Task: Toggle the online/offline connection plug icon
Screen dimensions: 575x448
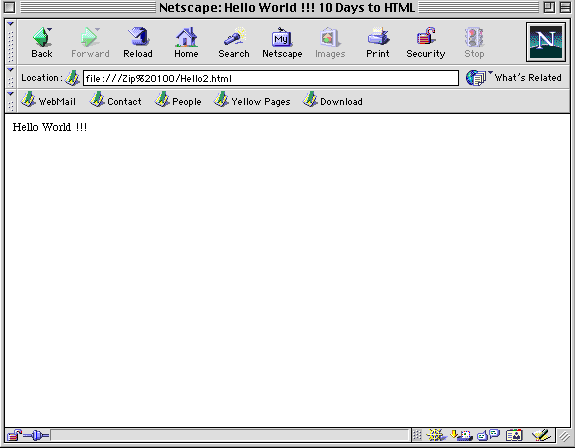Action: click(x=36, y=436)
